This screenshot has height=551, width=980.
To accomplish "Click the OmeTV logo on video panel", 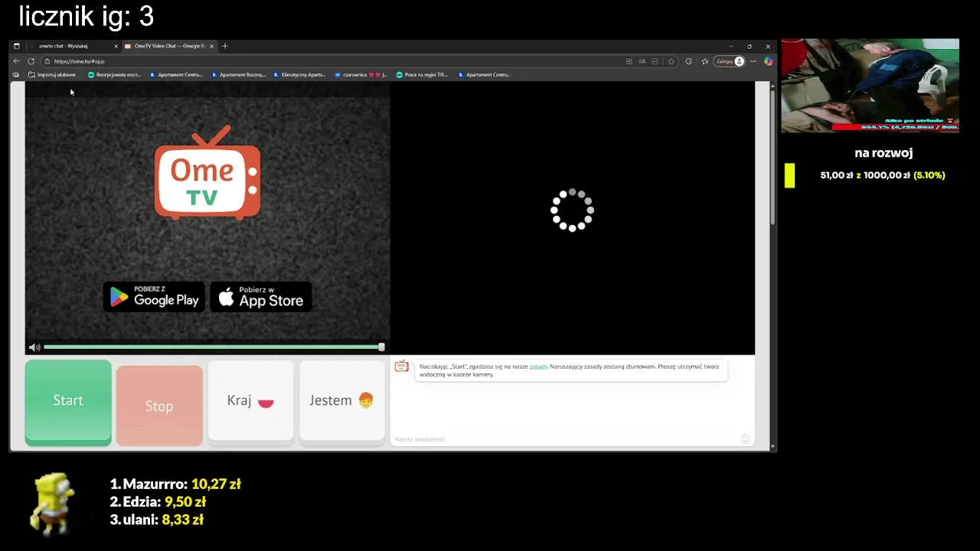I will click(x=207, y=173).
